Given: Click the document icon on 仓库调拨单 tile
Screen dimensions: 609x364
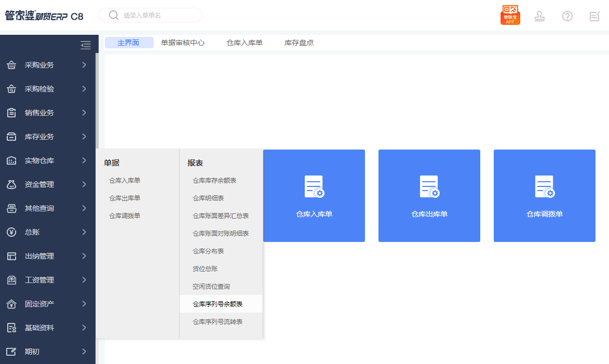Looking at the screenshot, I should tap(545, 187).
